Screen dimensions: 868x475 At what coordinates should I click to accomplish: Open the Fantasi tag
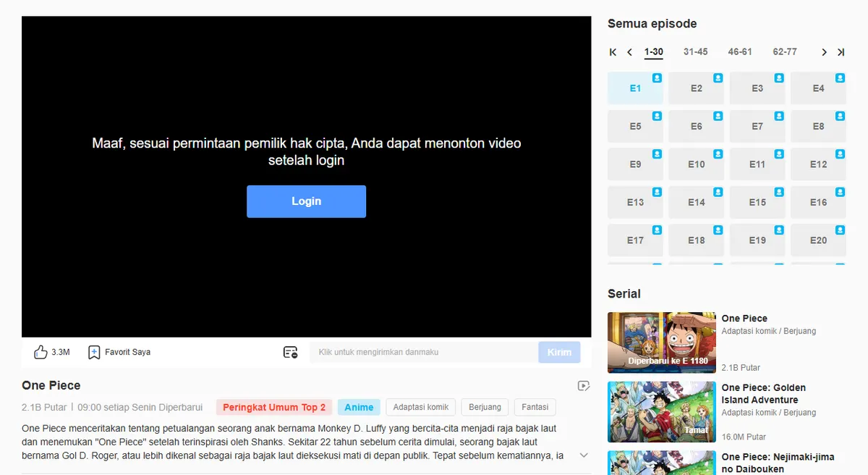pos(535,407)
